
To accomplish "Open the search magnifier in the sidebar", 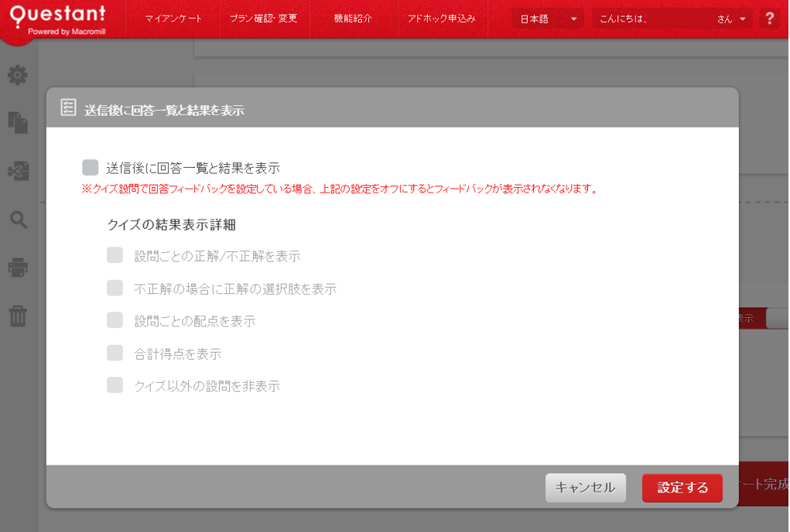I will coord(18,220).
